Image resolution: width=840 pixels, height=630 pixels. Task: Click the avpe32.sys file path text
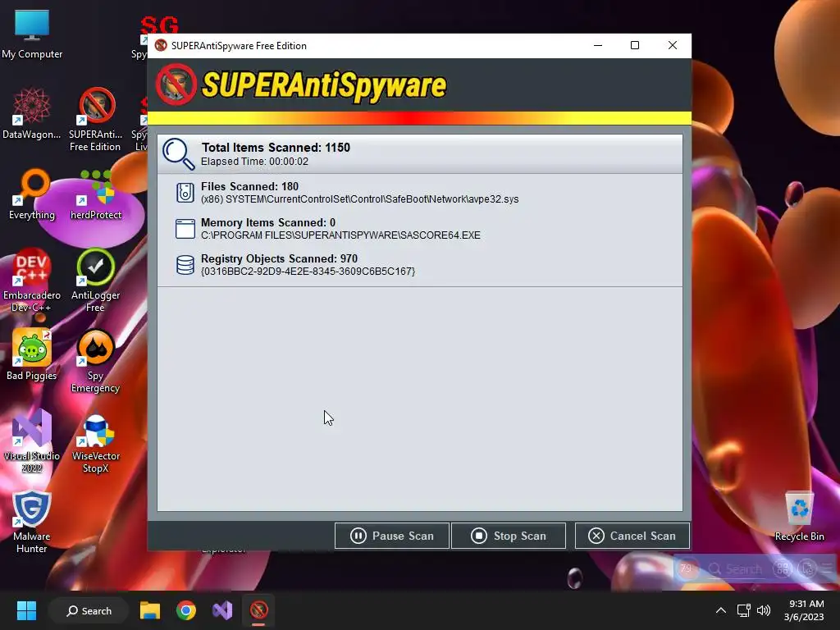[x=359, y=199]
